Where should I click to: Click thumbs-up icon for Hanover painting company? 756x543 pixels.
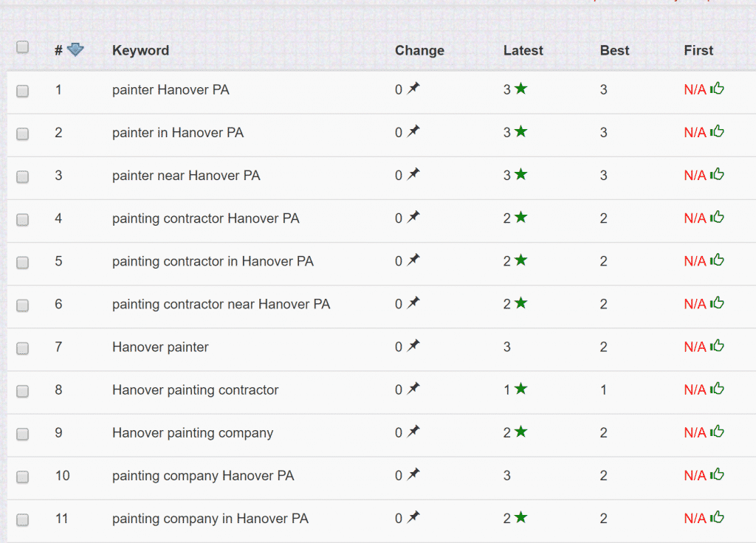(x=717, y=432)
